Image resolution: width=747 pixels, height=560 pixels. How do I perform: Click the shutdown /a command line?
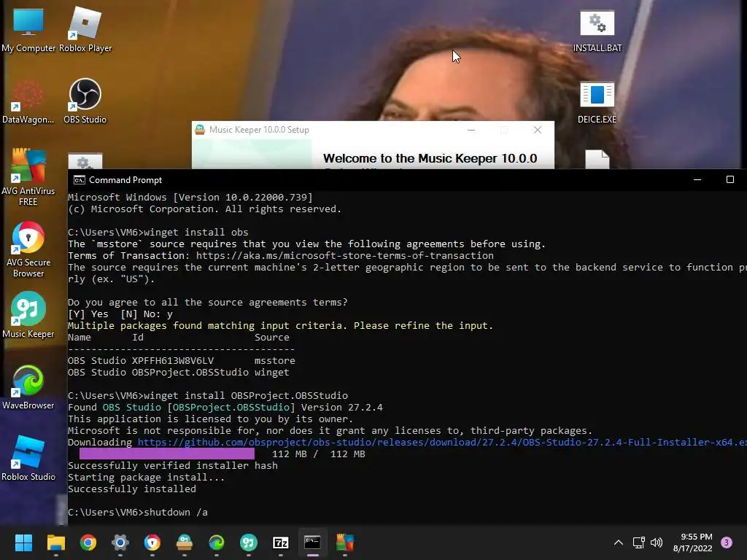pos(138,513)
